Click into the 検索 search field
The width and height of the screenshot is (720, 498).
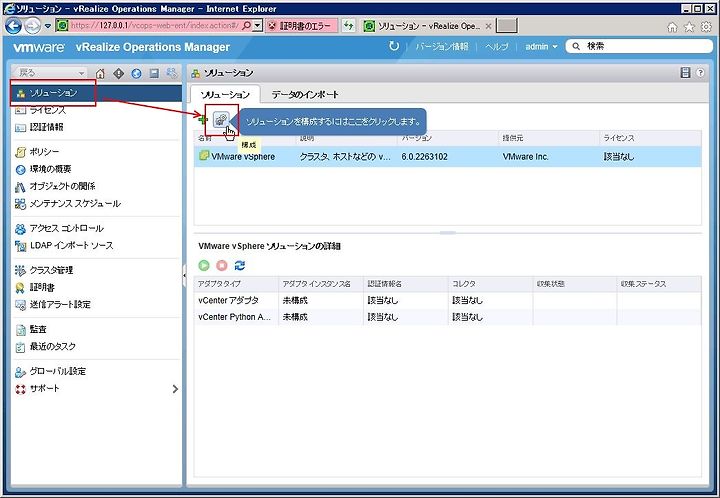pyautogui.click(x=639, y=46)
